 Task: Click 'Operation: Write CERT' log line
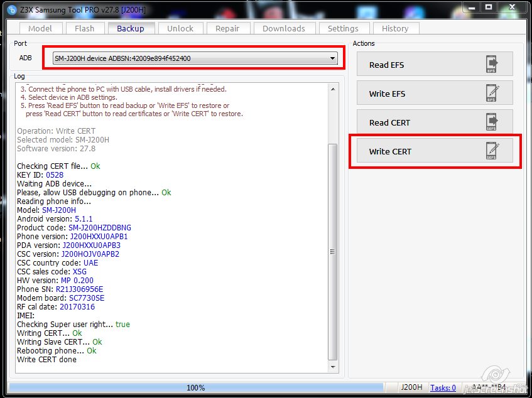pos(57,131)
